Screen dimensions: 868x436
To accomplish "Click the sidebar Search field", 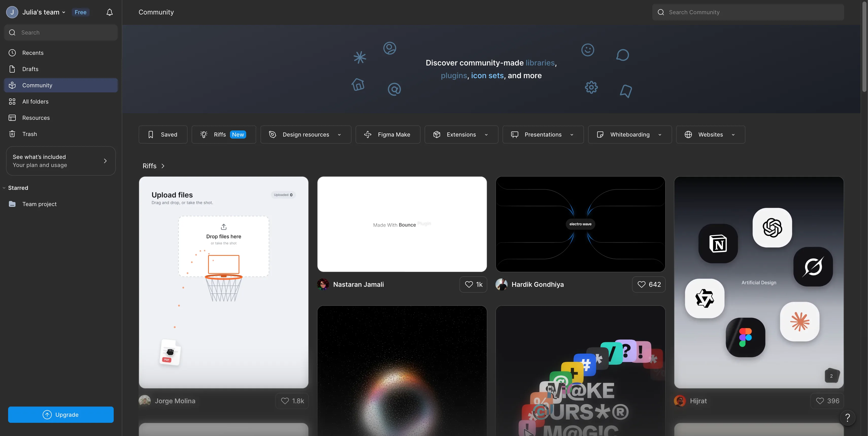I will pos(61,32).
